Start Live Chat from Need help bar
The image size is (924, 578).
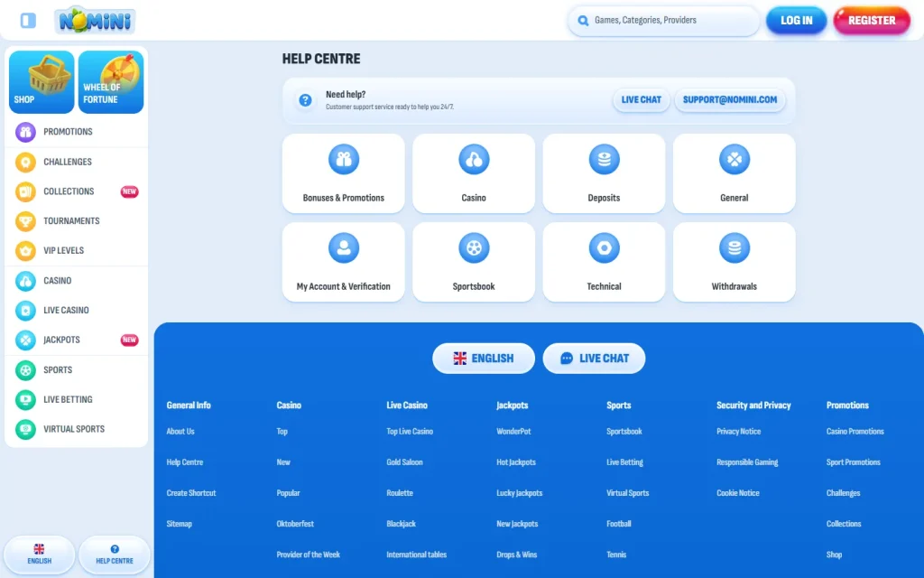(642, 99)
